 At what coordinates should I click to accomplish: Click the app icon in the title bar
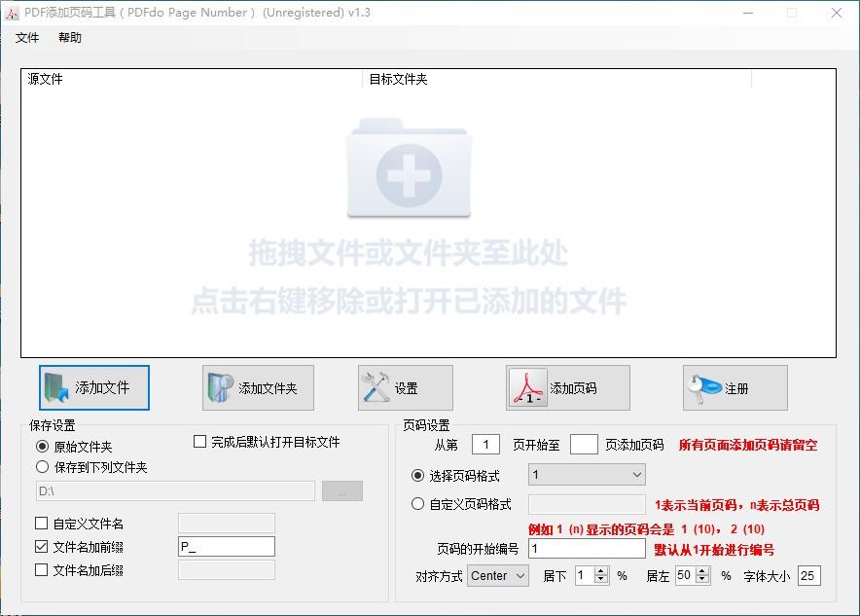coord(12,14)
